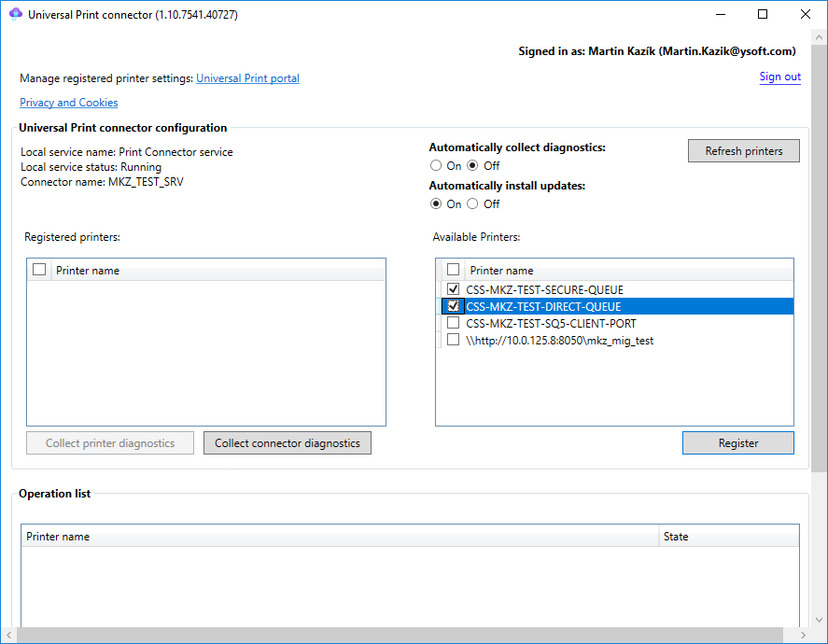Viewport: 828px width, 644px height.
Task: Tick the select-all checkbox in Registered printers
Action: click(x=39, y=270)
